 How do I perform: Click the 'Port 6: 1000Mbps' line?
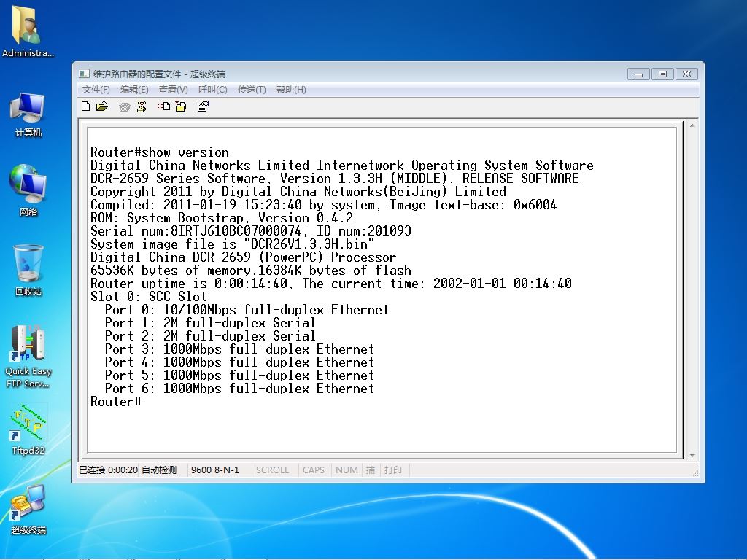tap(239, 389)
